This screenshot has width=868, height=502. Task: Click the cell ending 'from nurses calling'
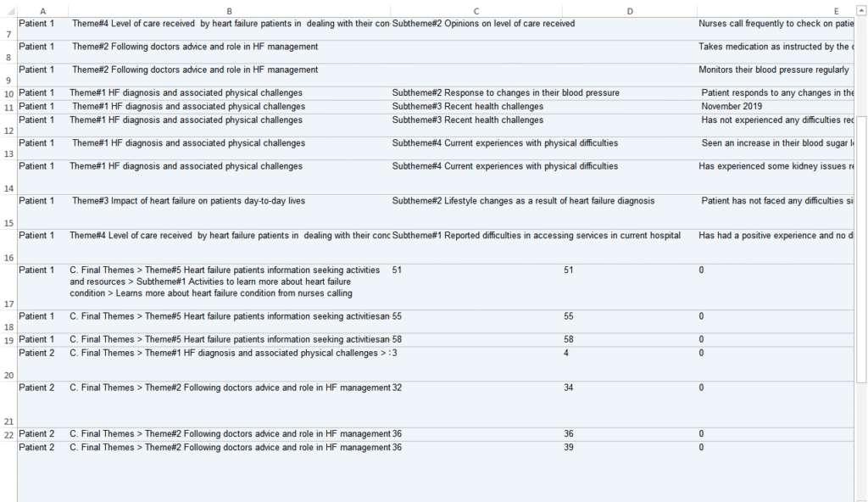pos(229,287)
